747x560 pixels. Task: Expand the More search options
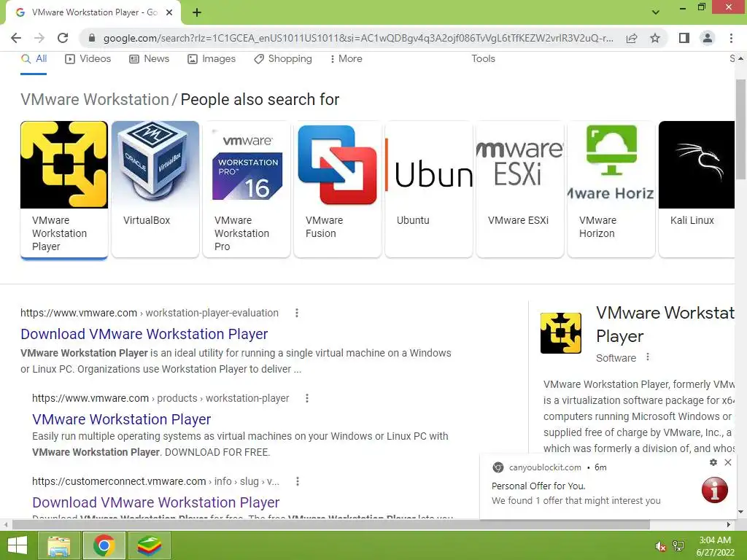[x=346, y=59]
